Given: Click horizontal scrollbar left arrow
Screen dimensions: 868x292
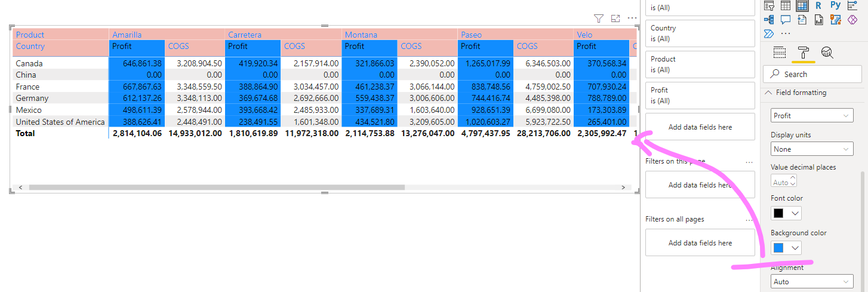Looking at the screenshot, I should 20,188.
